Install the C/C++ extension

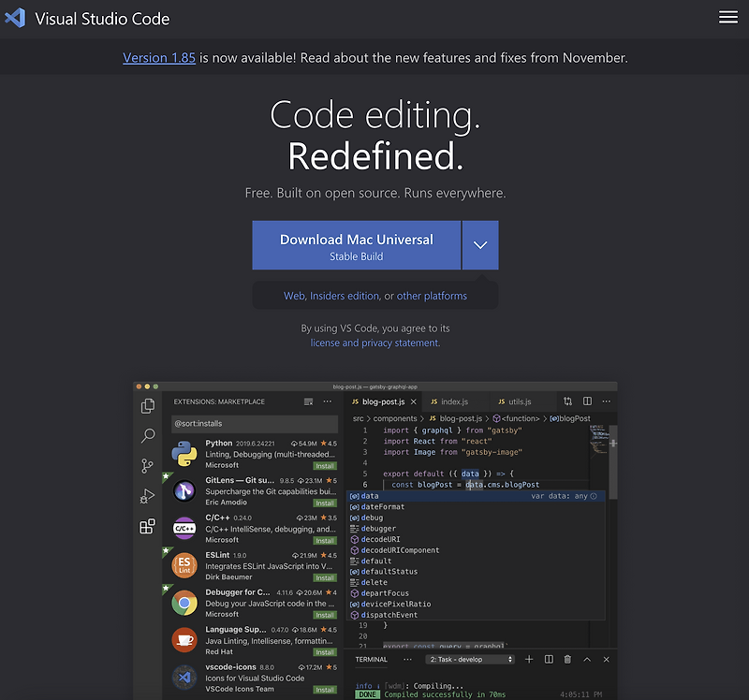coord(325,541)
